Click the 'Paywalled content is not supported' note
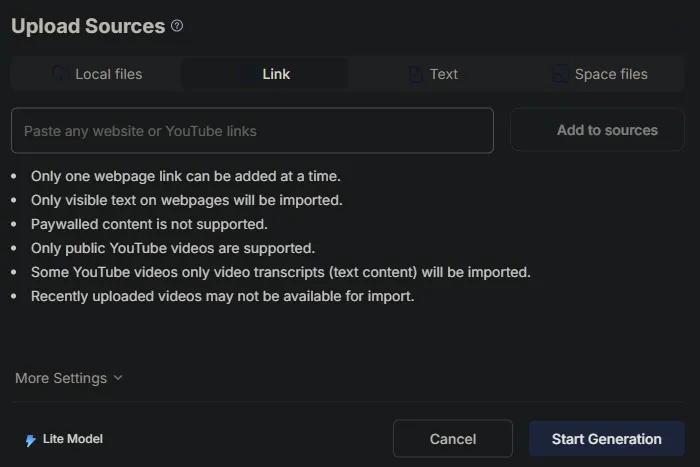Viewport: 700px width, 467px height. (x=149, y=224)
